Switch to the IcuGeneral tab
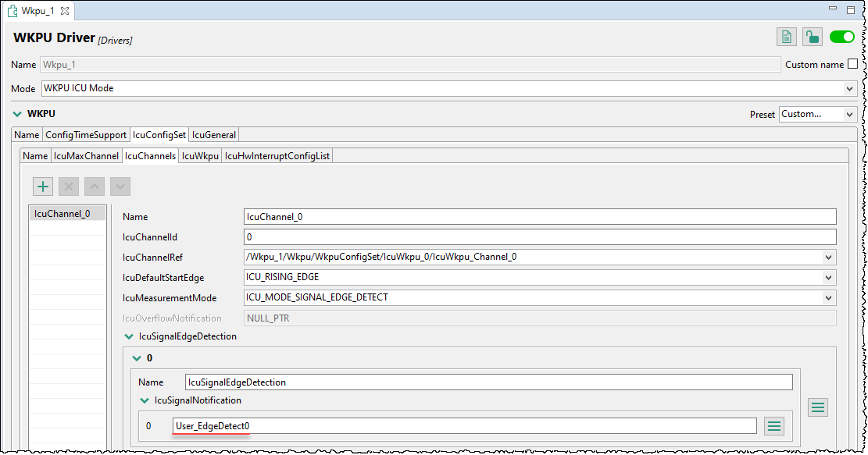868x455 pixels. (x=213, y=134)
